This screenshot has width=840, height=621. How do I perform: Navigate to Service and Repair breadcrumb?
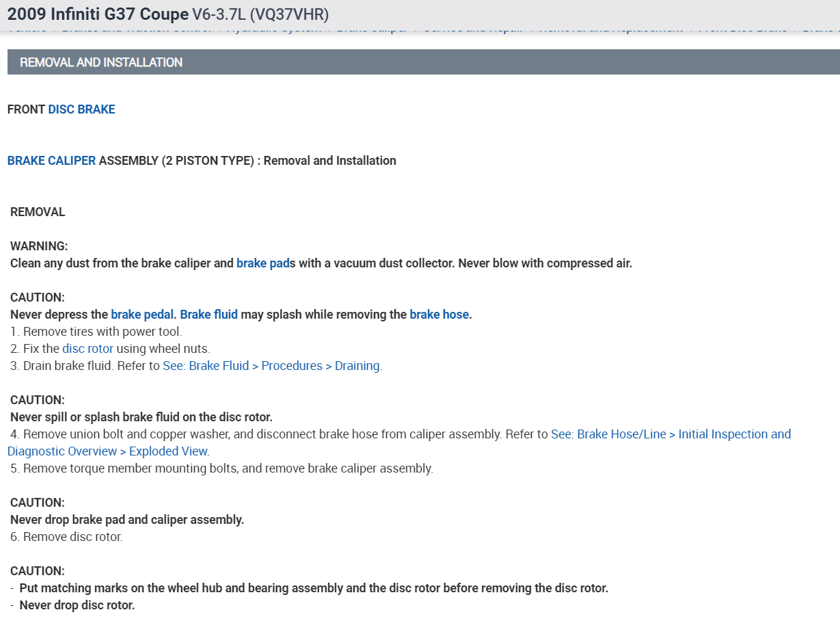[473, 31]
